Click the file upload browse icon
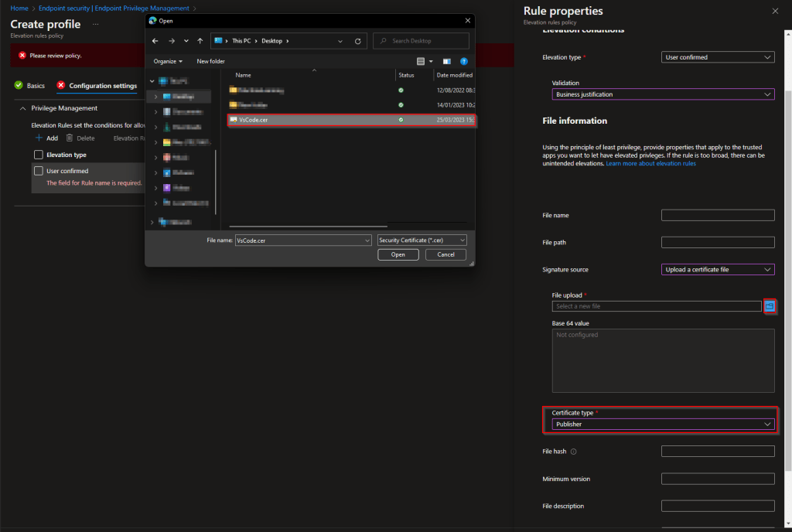 click(770, 306)
